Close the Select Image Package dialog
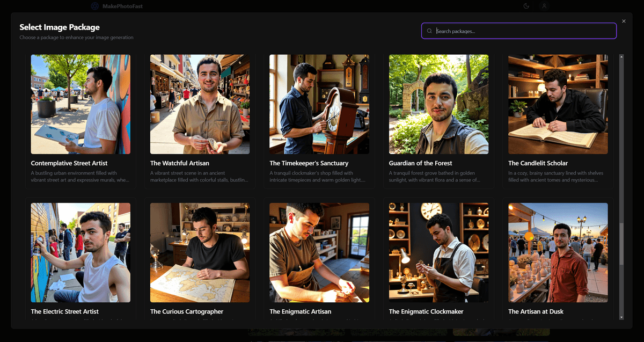 coord(624,21)
